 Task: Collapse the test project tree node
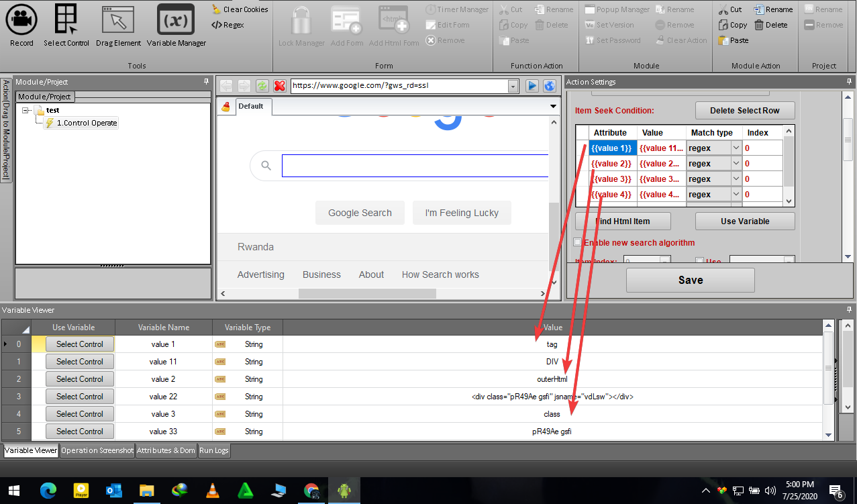tap(26, 110)
